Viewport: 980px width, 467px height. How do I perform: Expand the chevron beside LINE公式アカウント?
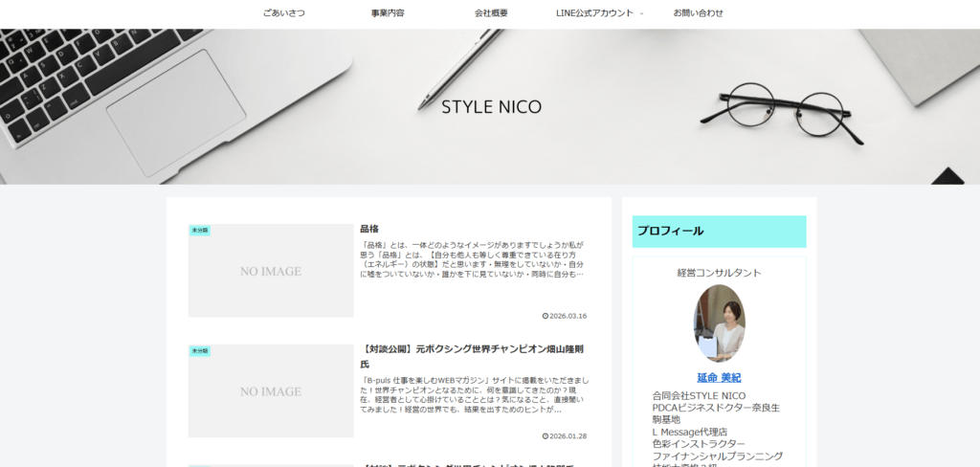642,13
